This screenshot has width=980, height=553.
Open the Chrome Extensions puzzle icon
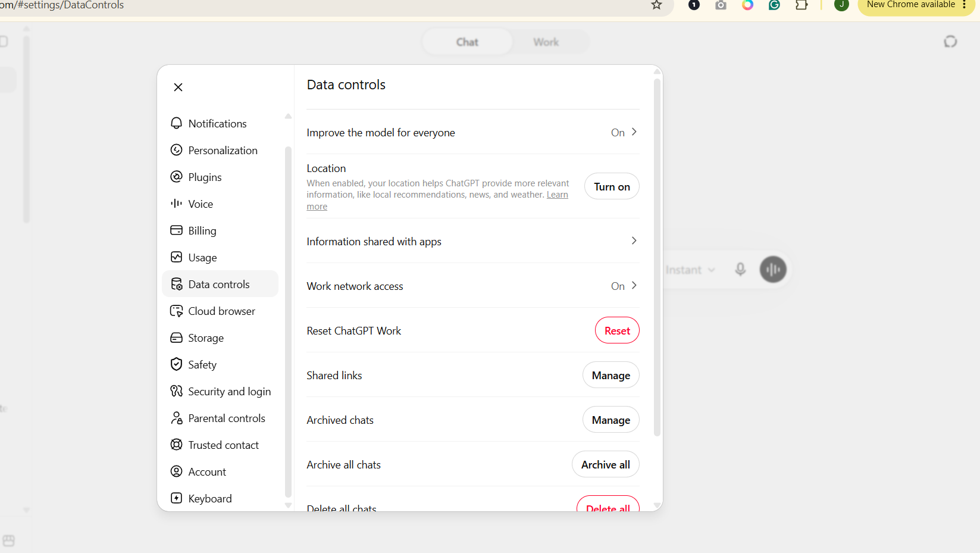[x=801, y=5]
